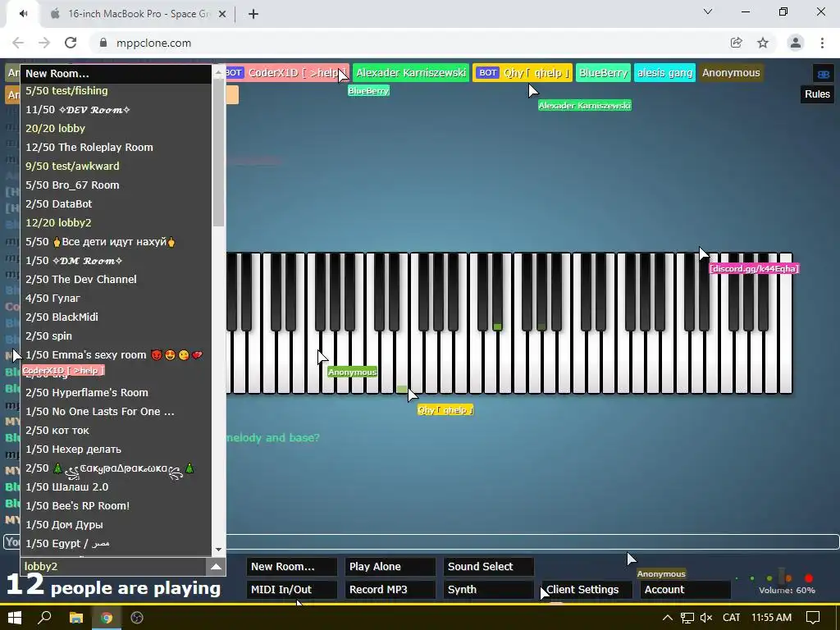Mute the tab using speaker icon
Viewport: 840px width, 630px height.
click(x=23, y=14)
